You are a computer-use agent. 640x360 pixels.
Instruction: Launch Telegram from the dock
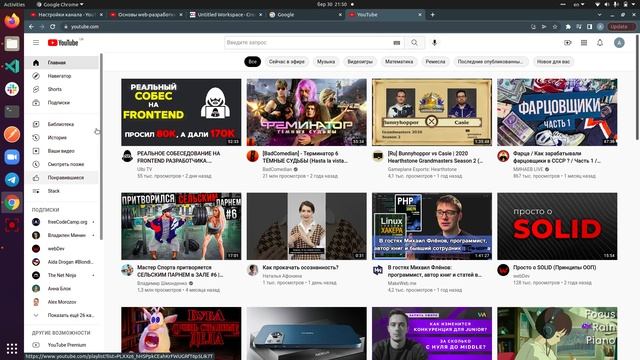12,180
